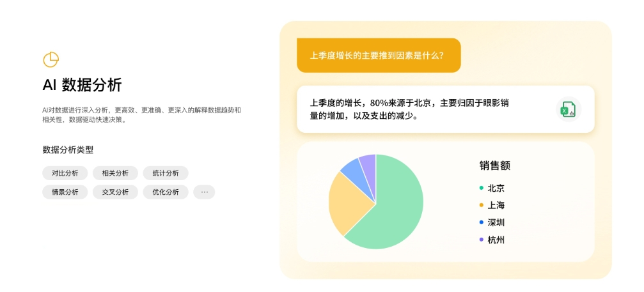Select the 对比分析 tag
This screenshot has height=292, width=644.
tap(65, 173)
